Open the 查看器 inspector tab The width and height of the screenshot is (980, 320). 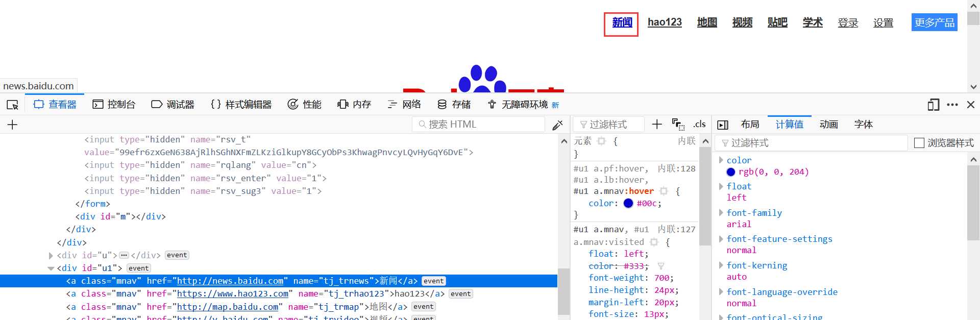pyautogui.click(x=55, y=105)
